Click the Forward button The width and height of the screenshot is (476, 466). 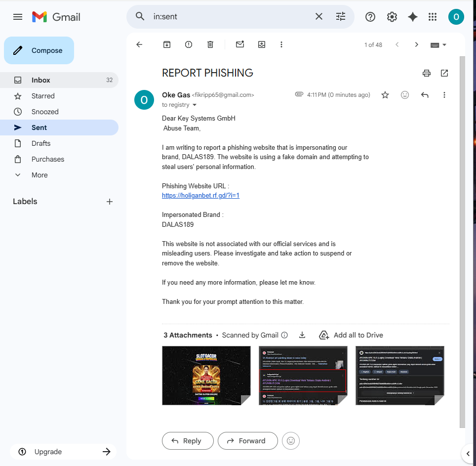tap(248, 441)
